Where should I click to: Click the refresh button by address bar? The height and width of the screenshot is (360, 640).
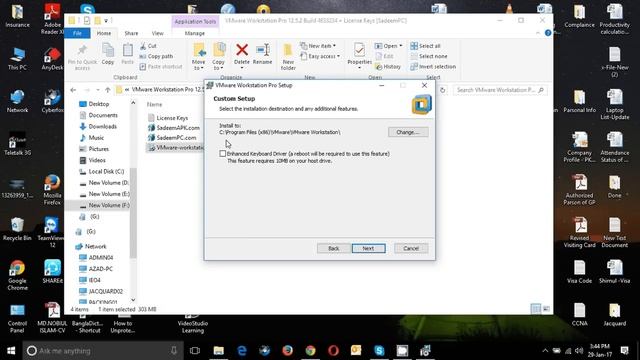[442, 90]
